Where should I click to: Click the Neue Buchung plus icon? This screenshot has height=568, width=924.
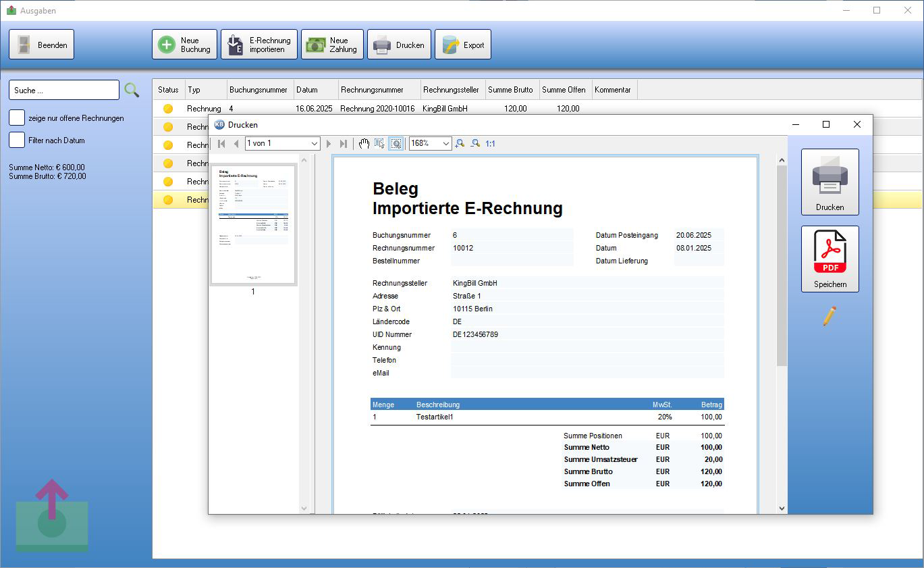pos(166,45)
